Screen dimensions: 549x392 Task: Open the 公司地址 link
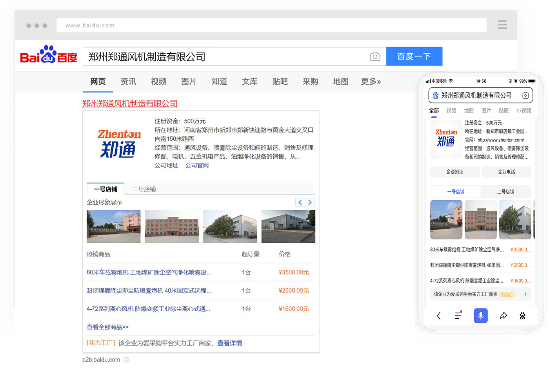pyautogui.click(x=166, y=165)
